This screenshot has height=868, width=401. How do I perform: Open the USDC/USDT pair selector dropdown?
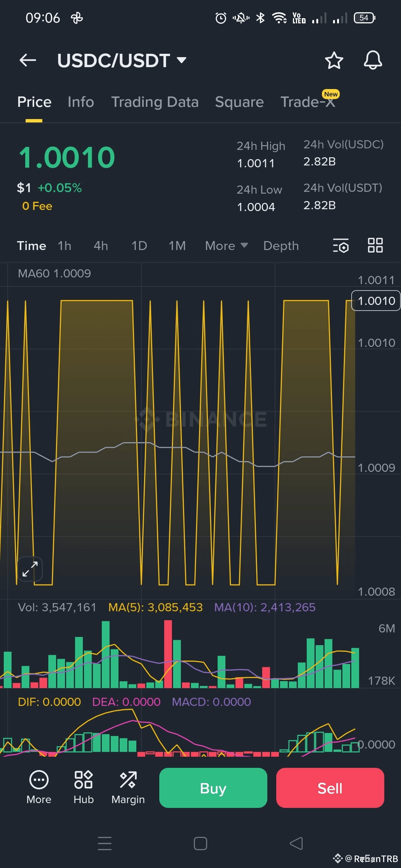pos(122,60)
